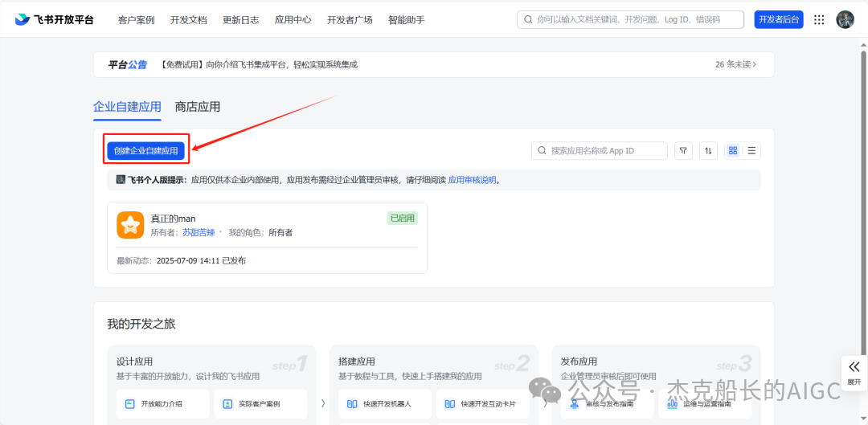
Task: Open 更新日志 in top navigation
Action: (x=241, y=20)
